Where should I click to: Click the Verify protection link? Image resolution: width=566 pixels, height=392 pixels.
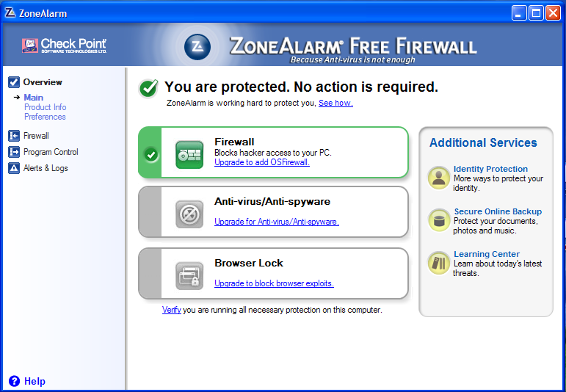pyautogui.click(x=172, y=310)
